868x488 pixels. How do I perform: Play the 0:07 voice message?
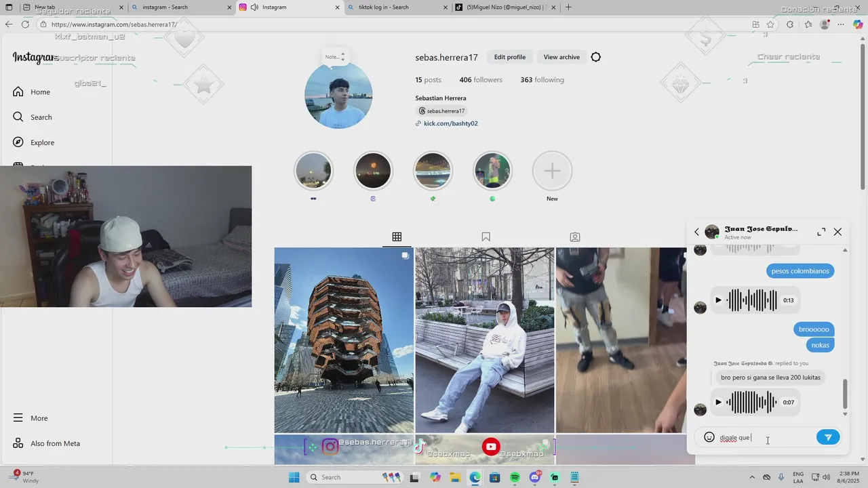(x=718, y=403)
